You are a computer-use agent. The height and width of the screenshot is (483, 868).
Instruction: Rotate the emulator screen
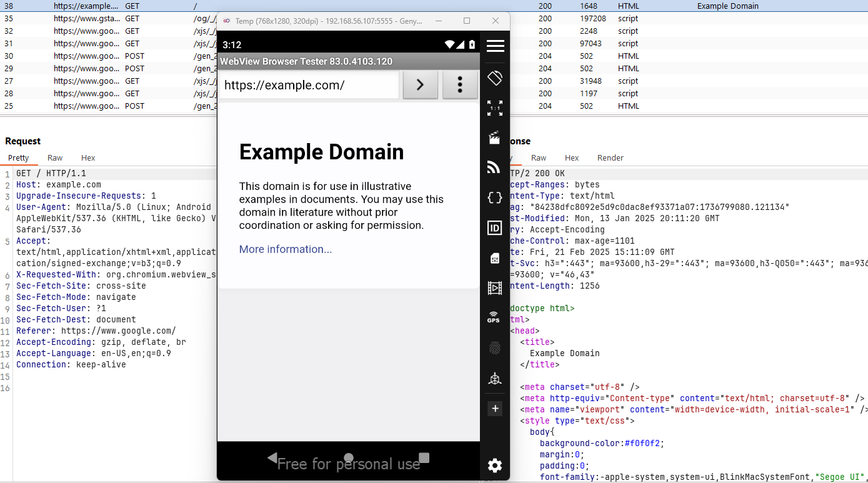495,78
